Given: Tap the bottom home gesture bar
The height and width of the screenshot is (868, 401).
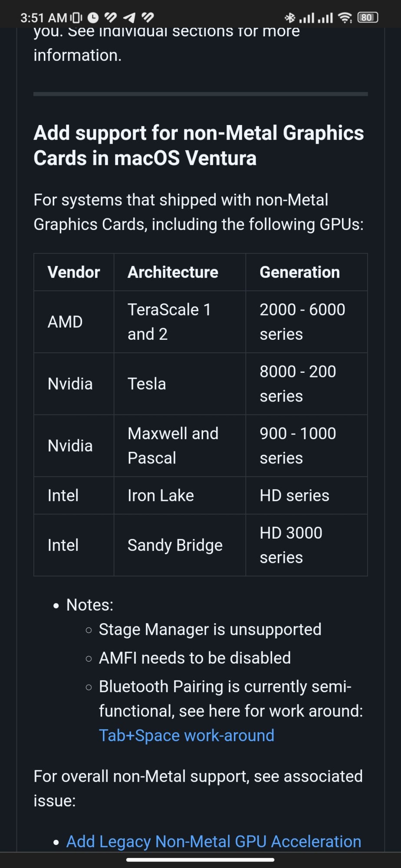Looking at the screenshot, I should pyautogui.click(x=200, y=859).
